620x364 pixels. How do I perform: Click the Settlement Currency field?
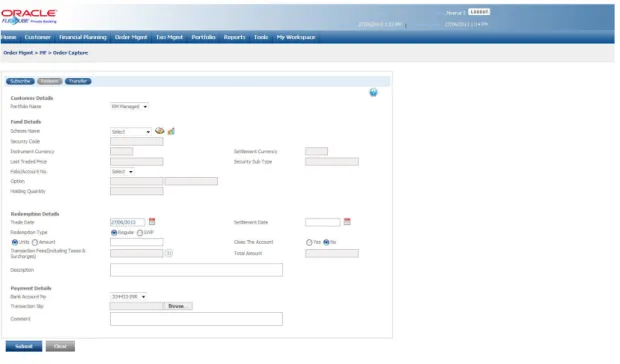pyautogui.click(x=316, y=151)
